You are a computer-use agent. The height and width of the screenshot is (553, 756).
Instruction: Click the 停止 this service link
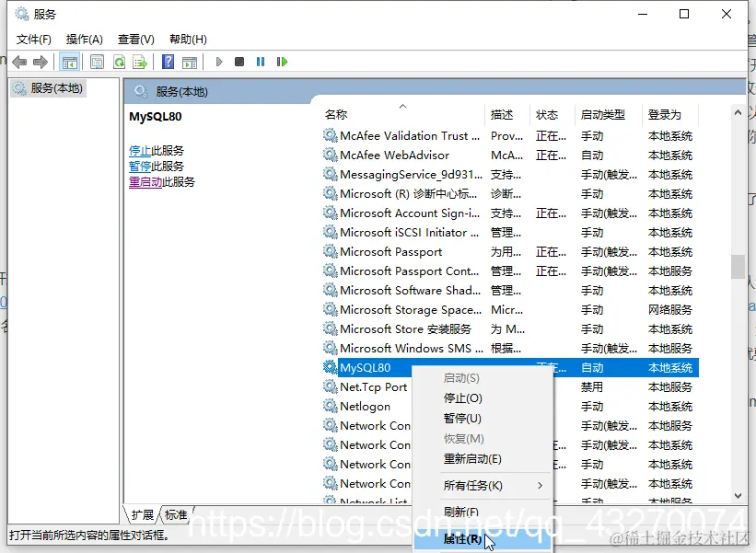140,150
